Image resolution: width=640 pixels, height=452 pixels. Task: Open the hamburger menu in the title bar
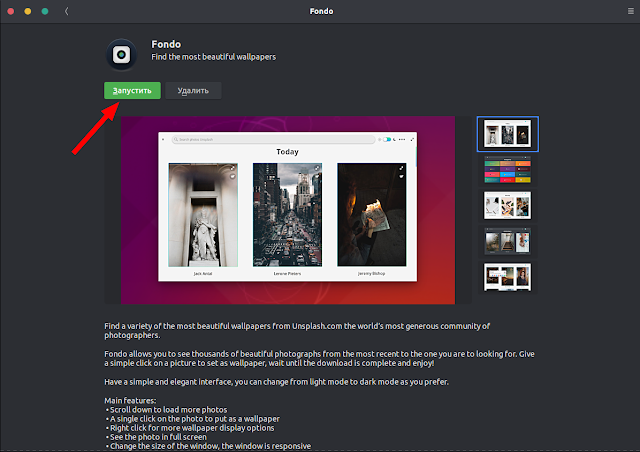[x=631, y=11]
